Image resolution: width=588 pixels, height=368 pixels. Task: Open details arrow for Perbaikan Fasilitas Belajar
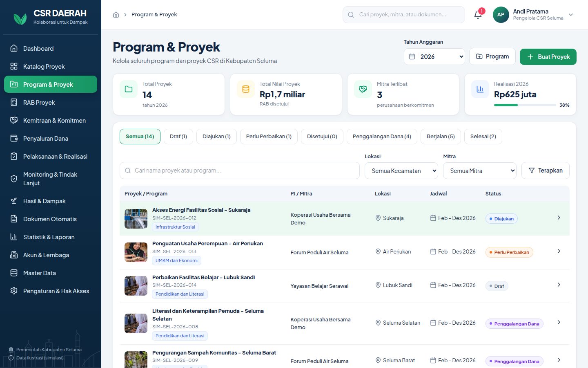point(559,285)
